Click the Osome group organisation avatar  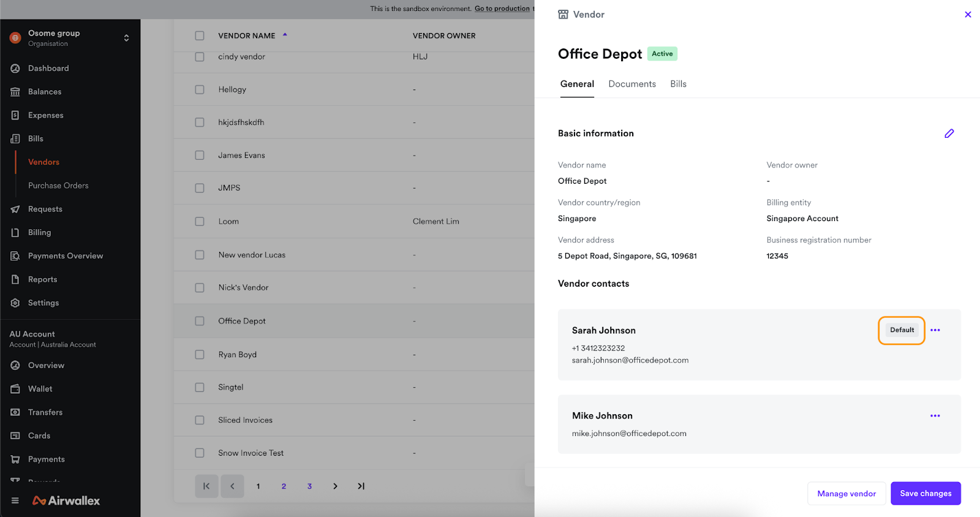pos(15,38)
